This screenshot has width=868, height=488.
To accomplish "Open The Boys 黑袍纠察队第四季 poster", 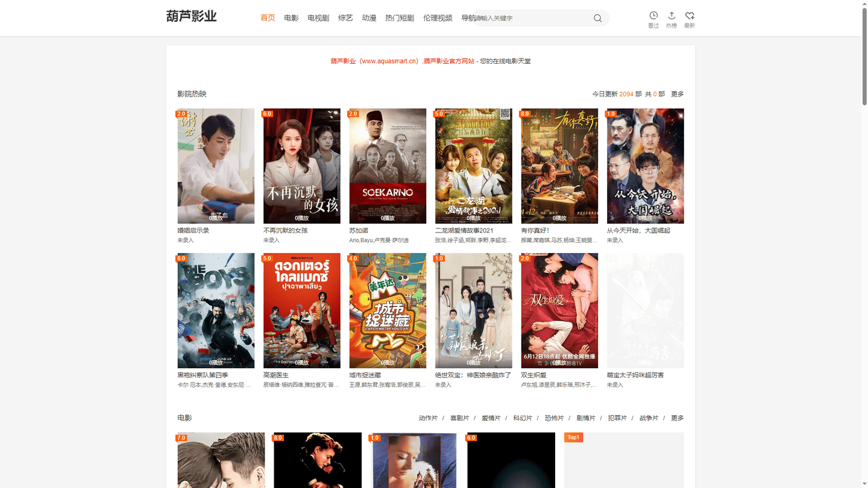I will coord(216,310).
